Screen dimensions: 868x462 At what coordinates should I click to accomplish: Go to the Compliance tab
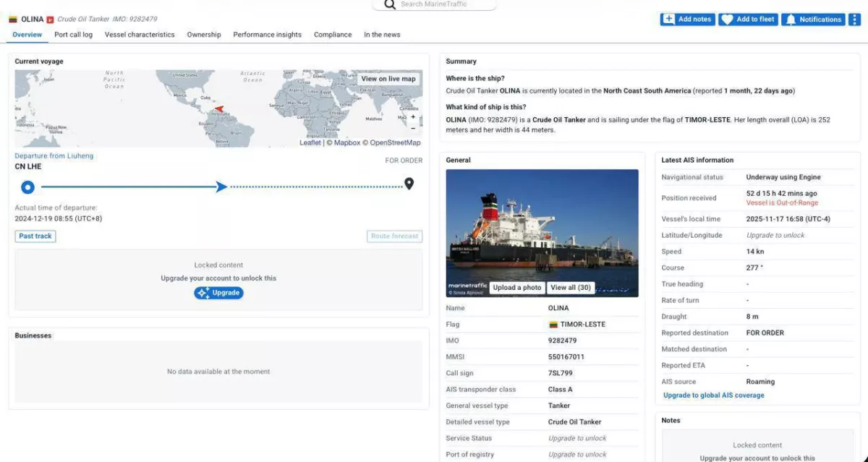[333, 35]
